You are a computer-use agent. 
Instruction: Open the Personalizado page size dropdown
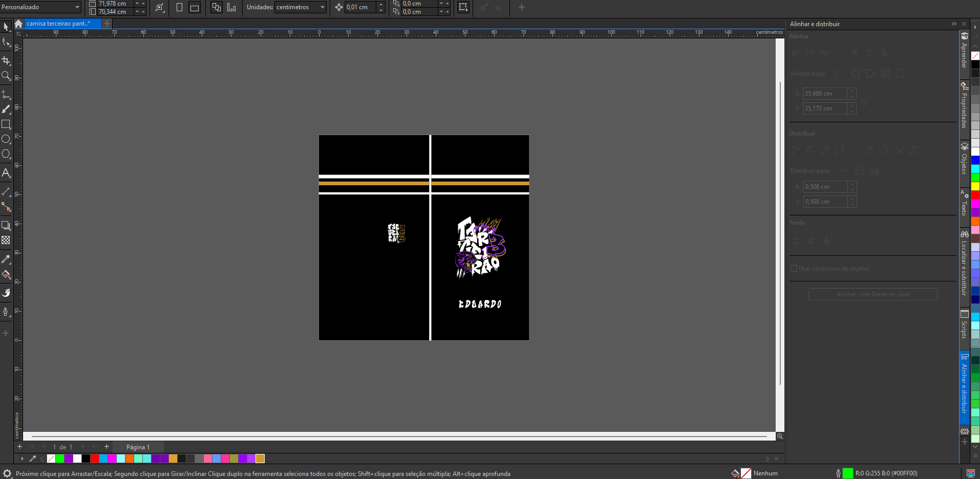click(x=41, y=7)
